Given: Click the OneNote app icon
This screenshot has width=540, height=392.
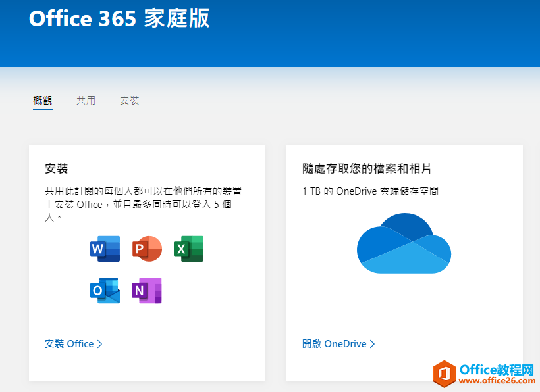Looking at the screenshot, I should [x=147, y=290].
